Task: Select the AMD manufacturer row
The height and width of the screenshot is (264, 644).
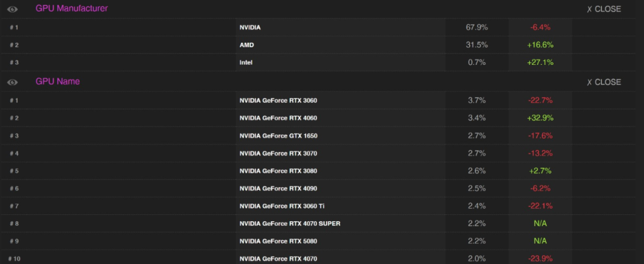Action: pyautogui.click(x=247, y=45)
